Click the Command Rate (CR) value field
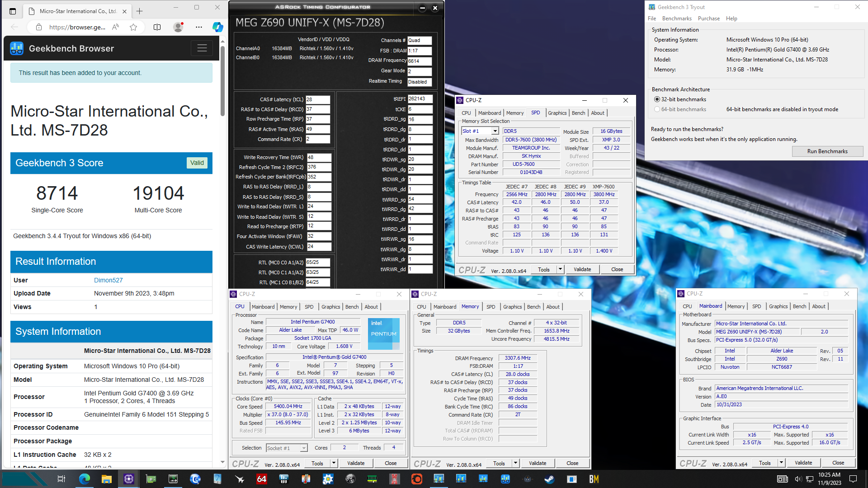Image resolution: width=868 pixels, height=488 pixels. pos(318,139)
